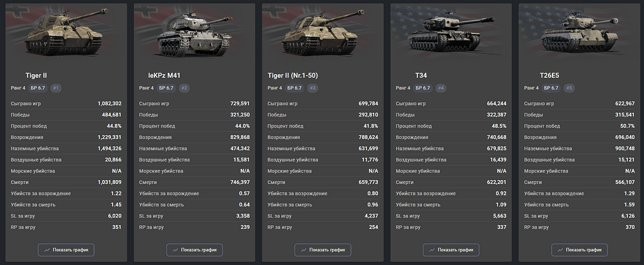This screenshot has width=644, height=265.
Task: Click the chart icon in T34's graph button
Action: (x=432, y=250)
